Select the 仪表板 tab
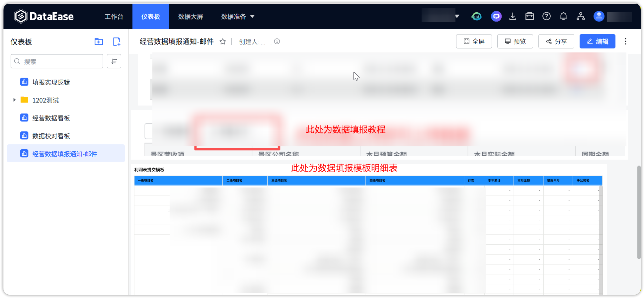The width and height of the screenshot is (644, 298). (151, 17)
